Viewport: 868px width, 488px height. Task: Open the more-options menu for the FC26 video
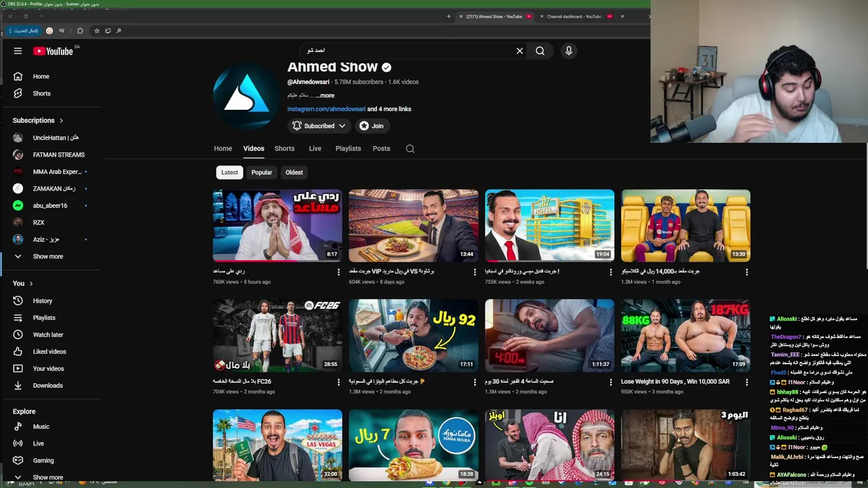338,382
